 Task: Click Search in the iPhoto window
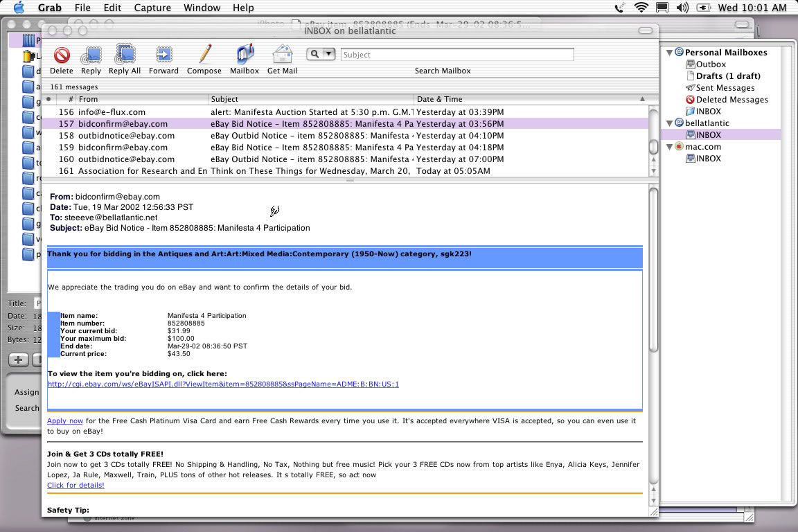click(27, 408)
